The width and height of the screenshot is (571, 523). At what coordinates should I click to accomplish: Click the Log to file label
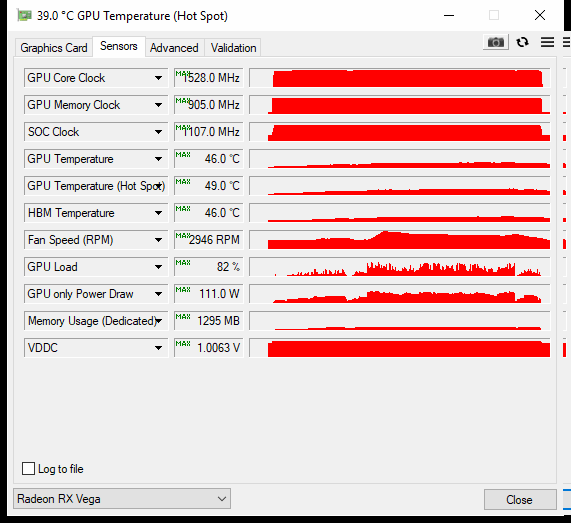pos(61,469)
